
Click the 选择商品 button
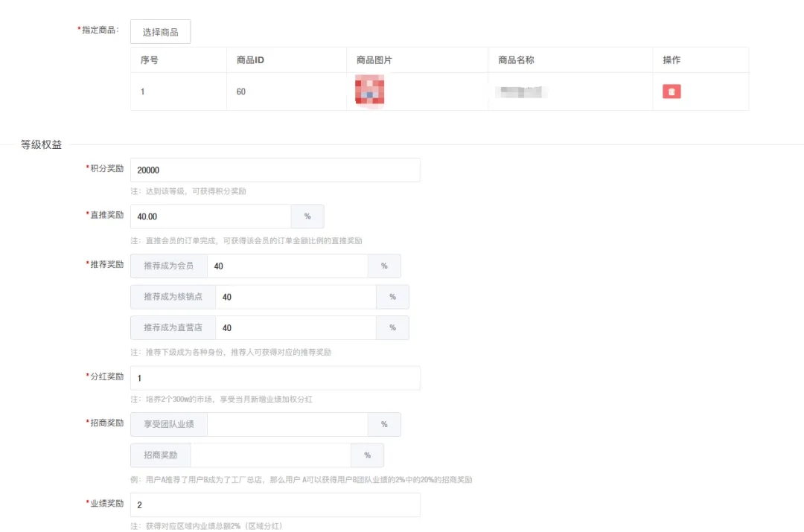tap(161, 31)
